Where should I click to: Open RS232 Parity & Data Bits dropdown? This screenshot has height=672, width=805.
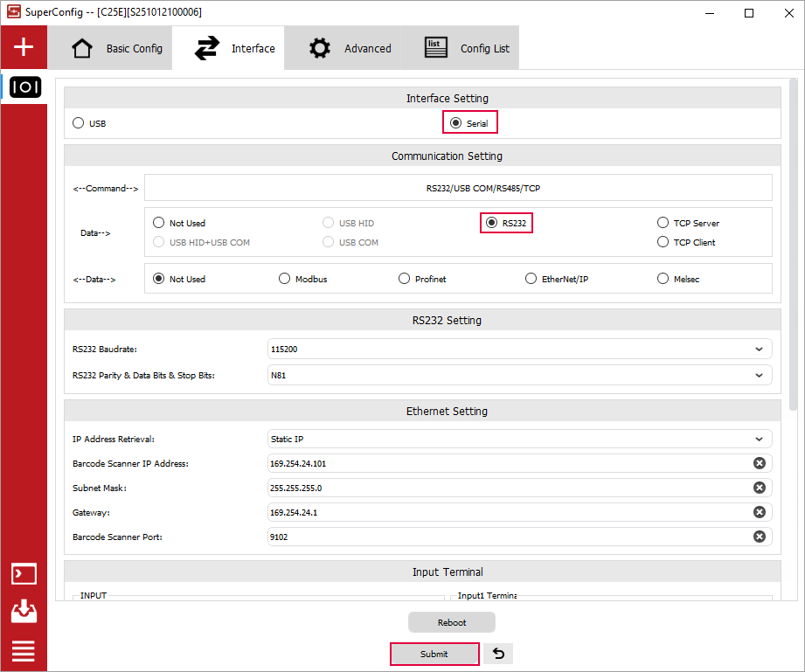click(519, 375)
